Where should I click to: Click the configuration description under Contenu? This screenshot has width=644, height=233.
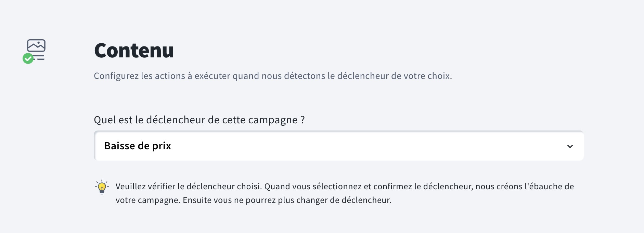(273, 76)
